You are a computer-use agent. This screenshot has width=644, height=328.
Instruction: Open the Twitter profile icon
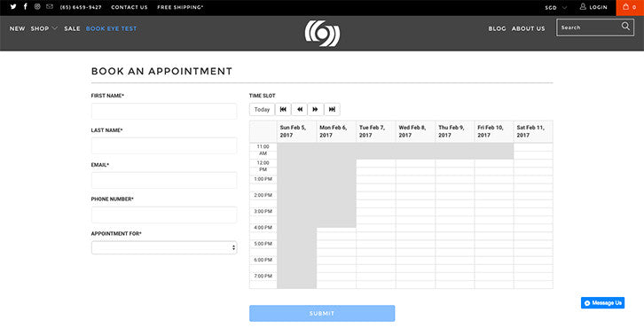tap(13, 6)
